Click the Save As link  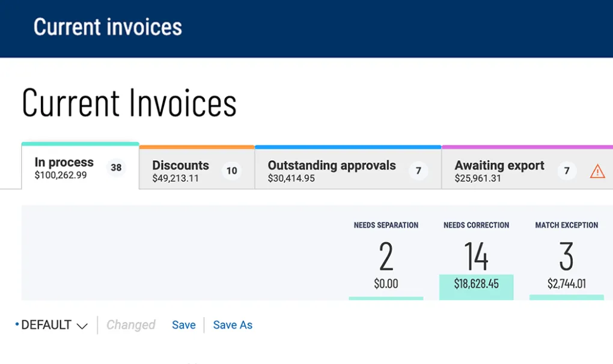233,325
